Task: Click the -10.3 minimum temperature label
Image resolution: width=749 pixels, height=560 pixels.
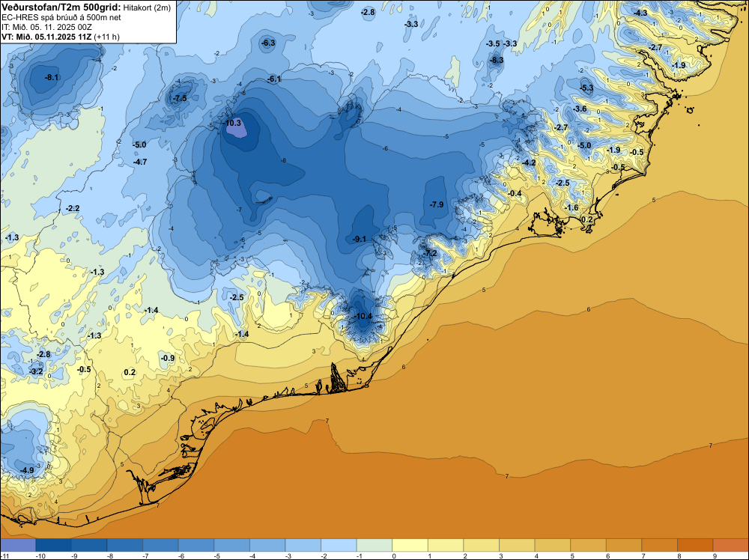Action: pyautogui.click(x=233, y=123)
